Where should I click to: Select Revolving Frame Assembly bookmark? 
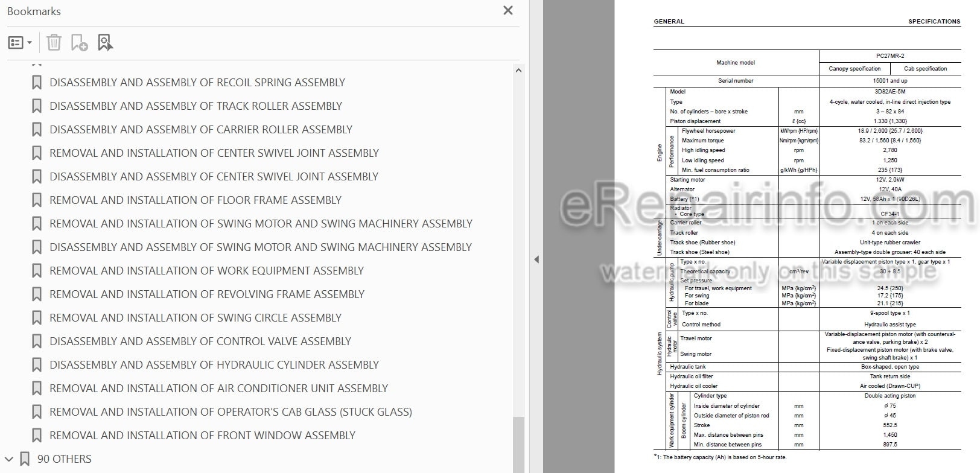tap(207, 294)
